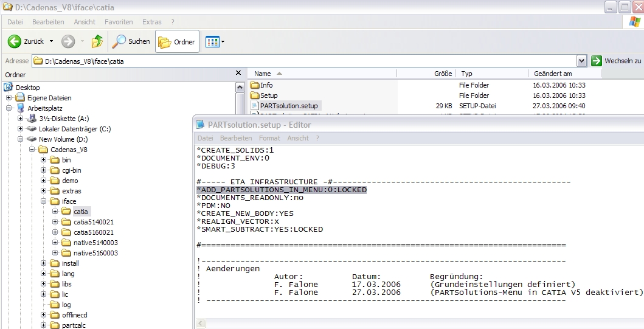Collapse Cadenas_V8 tree node

click(x=32, y=150)
